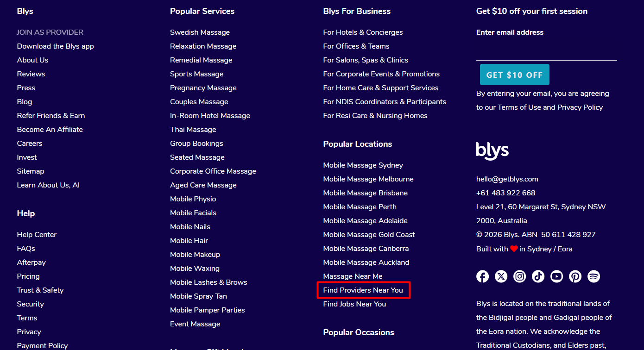Open the Blys X (Twitter) icon
Viewport: 644px width, 350px height.
[501, 276]
